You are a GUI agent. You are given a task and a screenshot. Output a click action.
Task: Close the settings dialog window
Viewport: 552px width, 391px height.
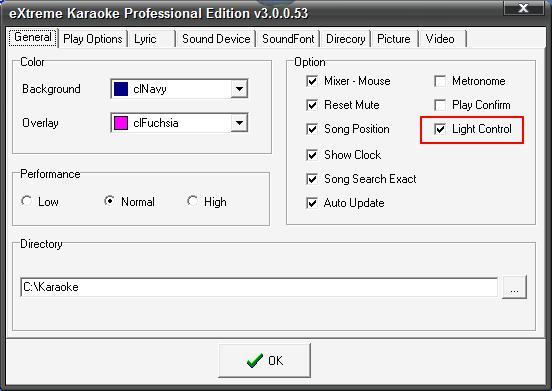pos(523,8)
